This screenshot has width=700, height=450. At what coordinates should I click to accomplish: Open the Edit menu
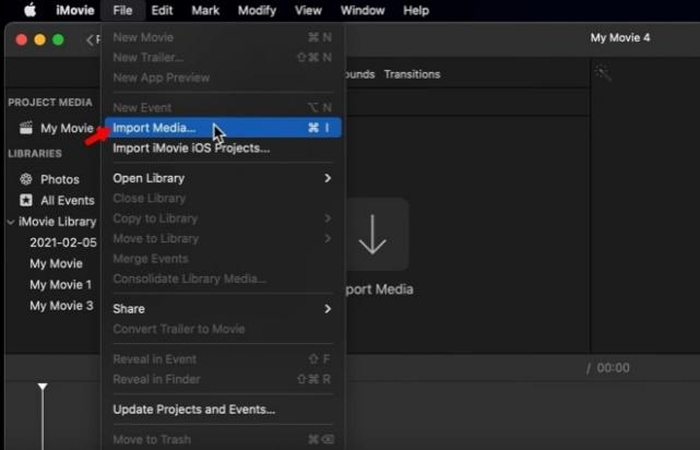[162, 10]
